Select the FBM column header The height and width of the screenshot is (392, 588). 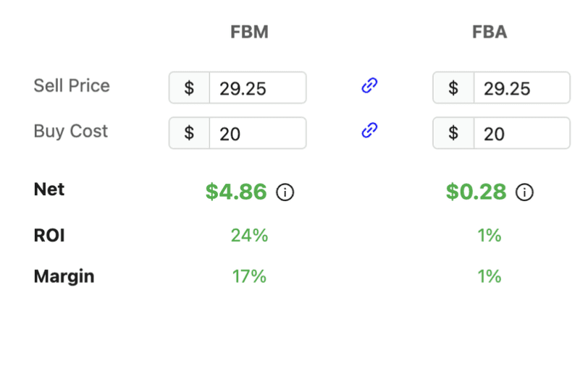click(249, 33)
